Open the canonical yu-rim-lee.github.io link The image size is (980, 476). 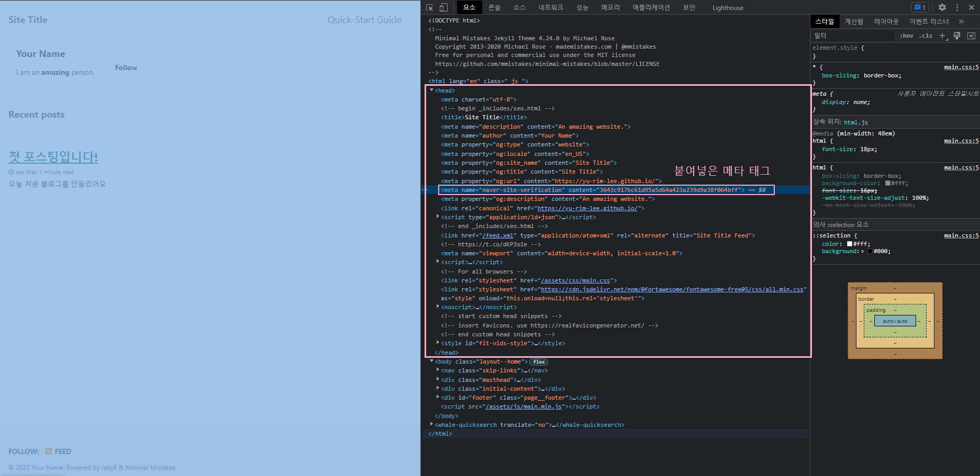587,208
